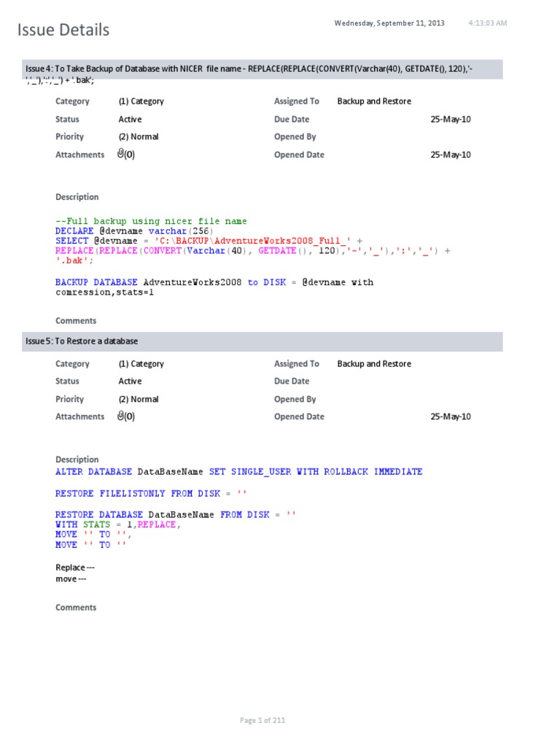Click the Opened Date value '25-May-10' in Issue 4
The image size is (560, 747).
click(451, 155)
